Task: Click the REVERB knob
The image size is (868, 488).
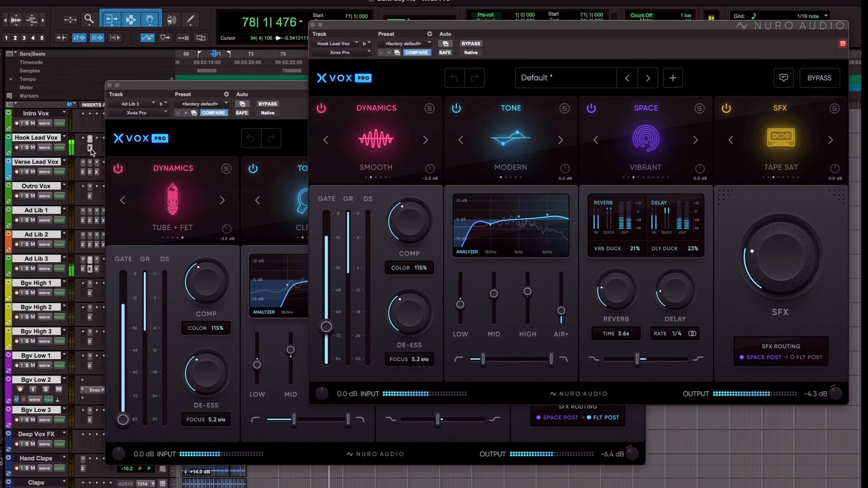Action: [x=616, y=291]
